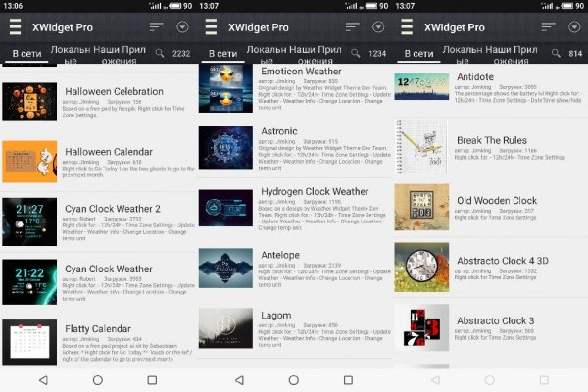Tap search magnifier beside 1234
This screenshot has height=392, width=588.
pos(356,53)
